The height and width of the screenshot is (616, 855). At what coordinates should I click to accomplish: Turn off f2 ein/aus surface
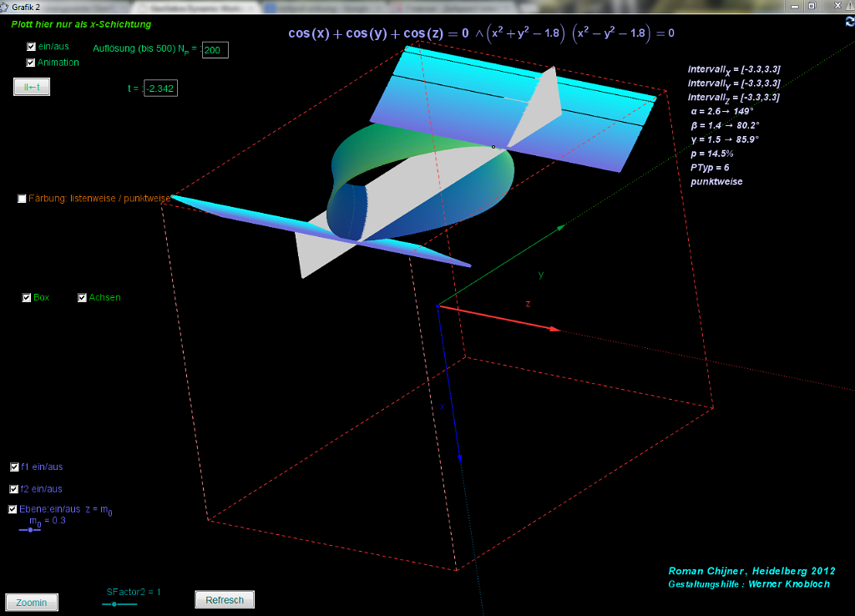[14, 489]
